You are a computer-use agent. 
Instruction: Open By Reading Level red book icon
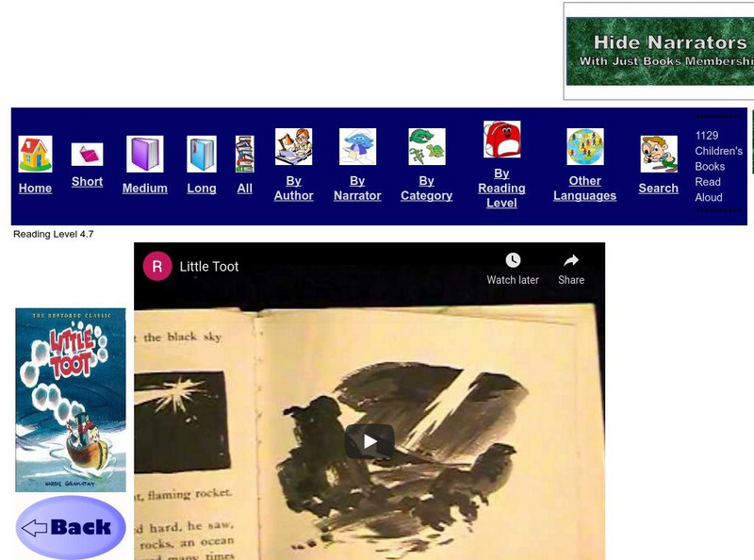click(501, 141)
